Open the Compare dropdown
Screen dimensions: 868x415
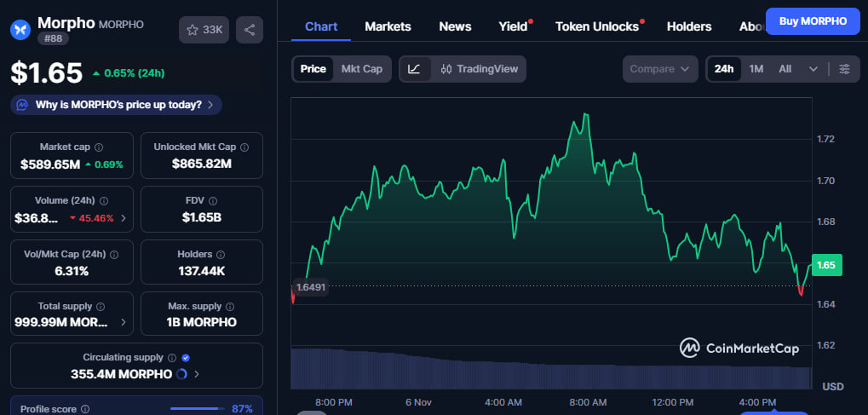coord(660,69)
